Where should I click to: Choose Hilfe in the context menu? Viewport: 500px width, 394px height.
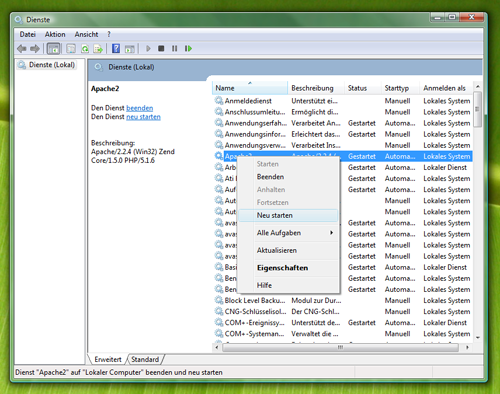(288, 285)
